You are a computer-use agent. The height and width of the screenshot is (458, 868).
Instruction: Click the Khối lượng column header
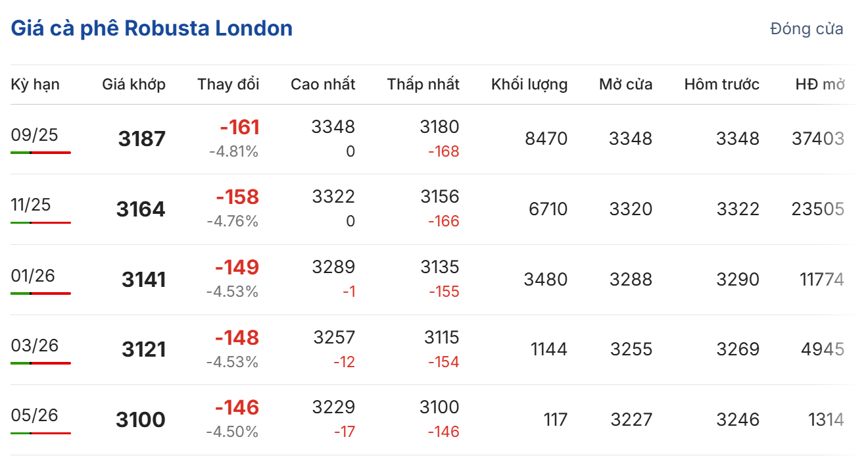click(529, 84)
